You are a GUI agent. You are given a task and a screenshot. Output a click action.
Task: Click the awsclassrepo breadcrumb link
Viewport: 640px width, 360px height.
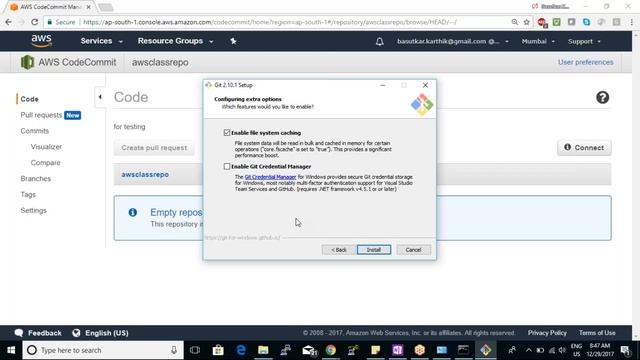[145, 174]
